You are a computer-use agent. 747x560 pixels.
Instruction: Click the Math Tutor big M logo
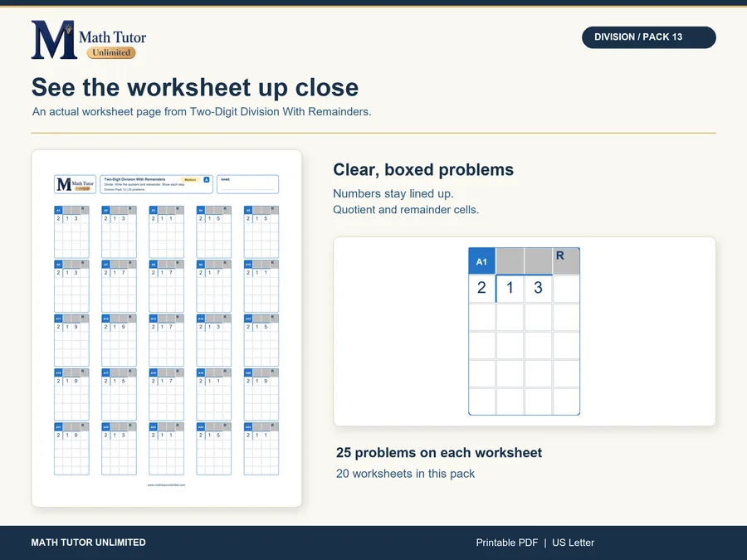[x=54, y=40]
